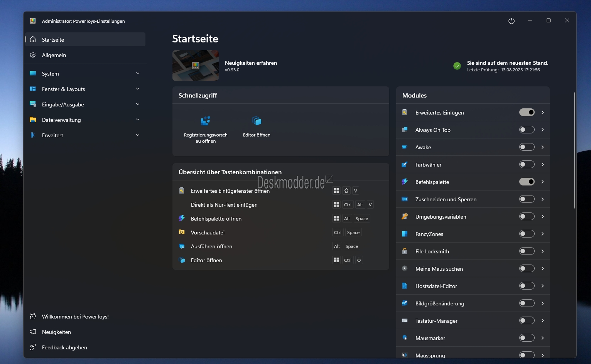This screenshot has width=591, height=364.
Task: Open the Feedback abgeben sidebar entry
Action: 85,347
